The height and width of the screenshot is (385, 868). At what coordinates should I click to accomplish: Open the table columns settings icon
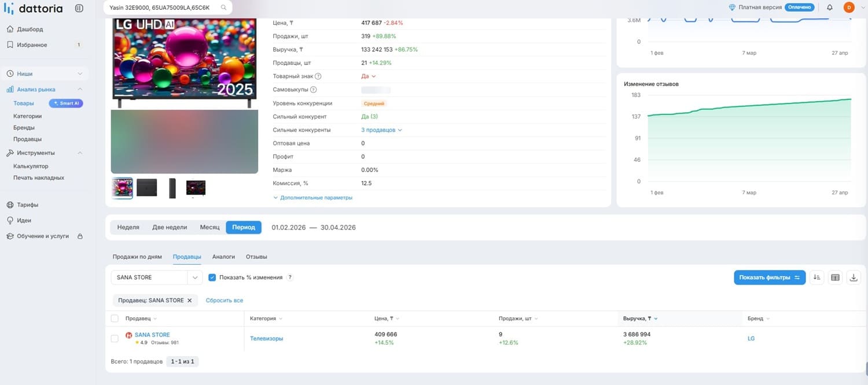pos(835,277)
